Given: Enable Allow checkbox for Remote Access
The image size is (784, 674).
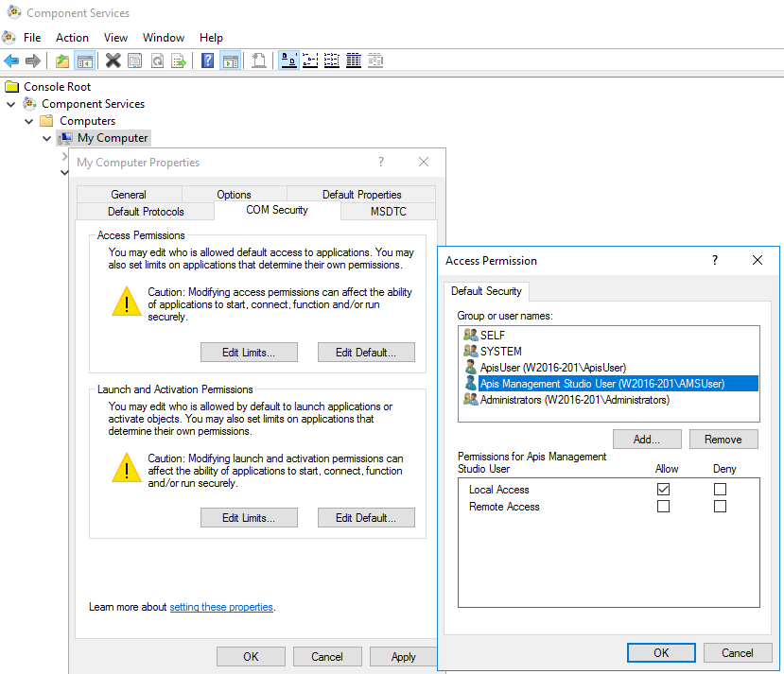Looking at the screenshot, I should coord(663,507).
